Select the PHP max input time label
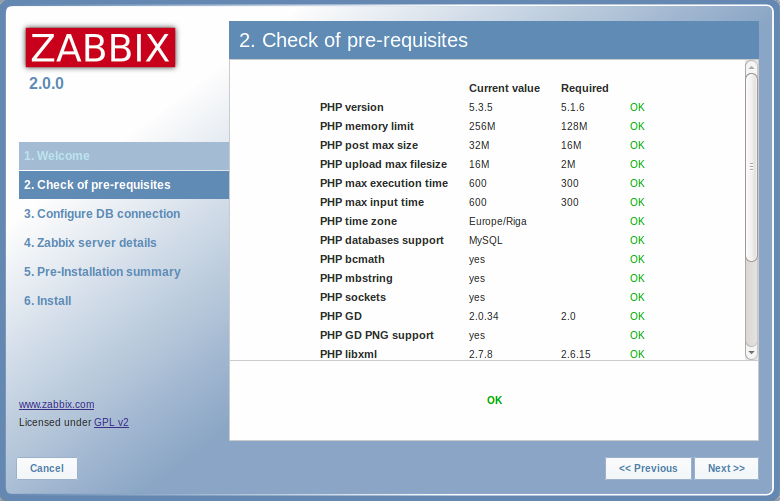This screenshot has height=501, width=780. [x=372, y=202]
